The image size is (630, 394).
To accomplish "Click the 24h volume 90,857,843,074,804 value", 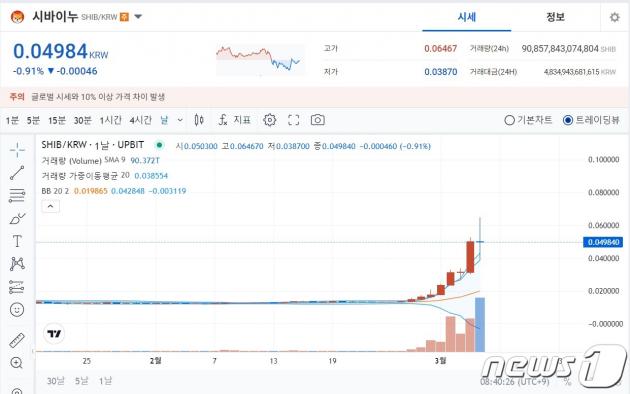I will click(560, 49).
